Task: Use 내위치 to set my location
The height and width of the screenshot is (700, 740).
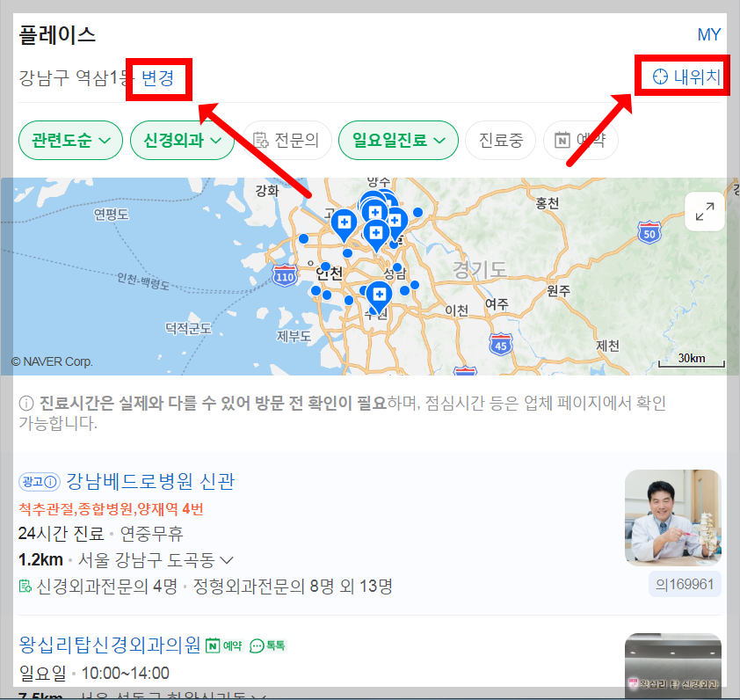Action: click(686, 77)
